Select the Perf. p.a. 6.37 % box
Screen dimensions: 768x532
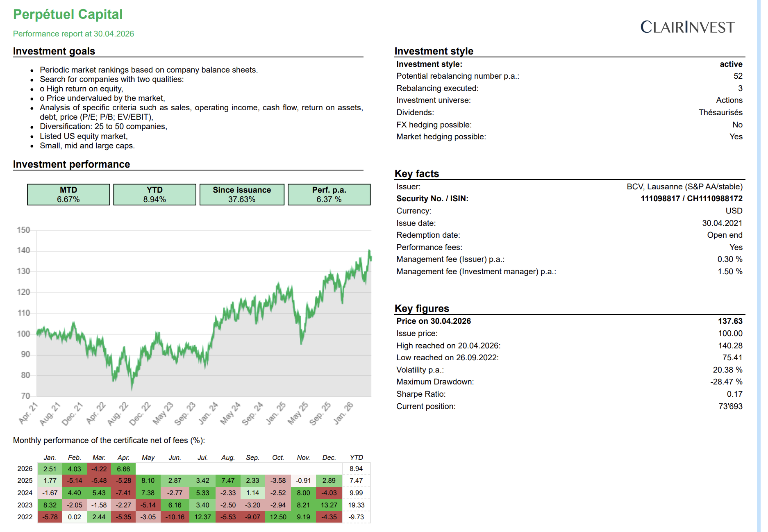click(x=329, y=195)
